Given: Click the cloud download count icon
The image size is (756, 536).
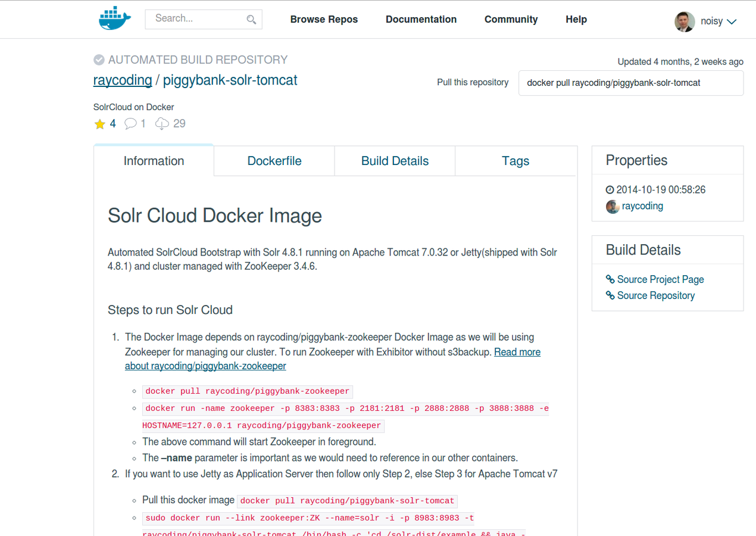Looking at the screenshot, I should pos(162,124).
